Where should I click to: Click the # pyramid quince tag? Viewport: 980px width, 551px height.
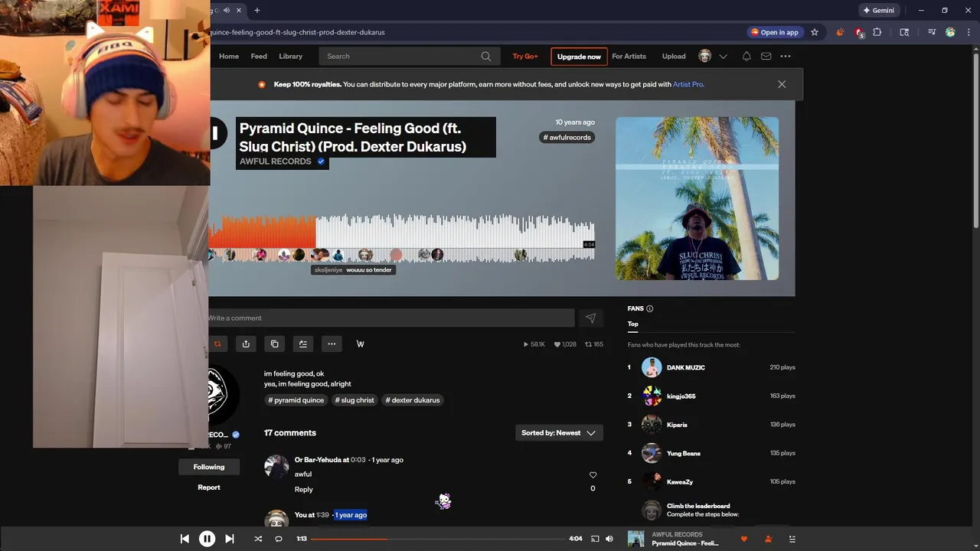296,400
